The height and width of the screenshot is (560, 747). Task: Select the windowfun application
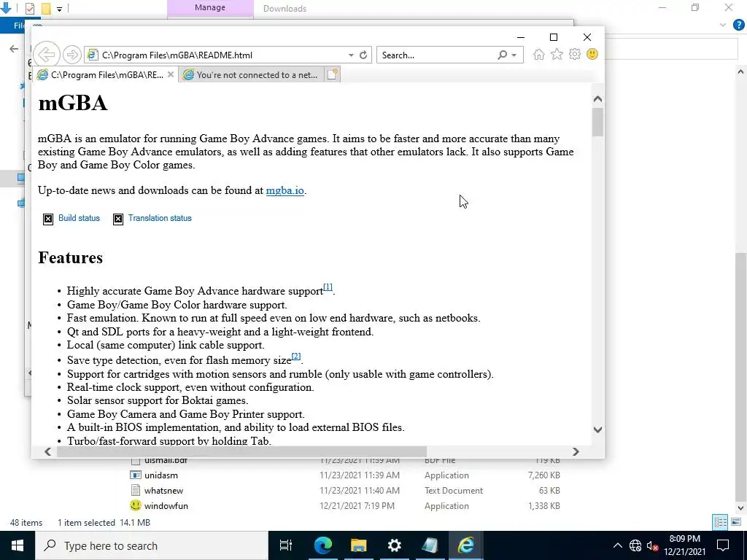pyautogui.click(x=166, y=506)
